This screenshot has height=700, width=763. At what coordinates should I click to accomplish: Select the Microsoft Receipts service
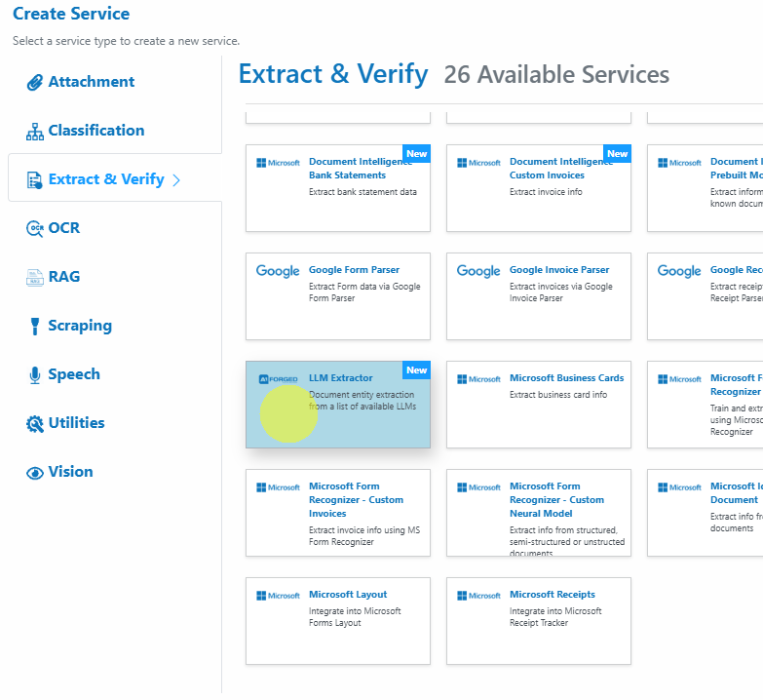pos(539,621)
